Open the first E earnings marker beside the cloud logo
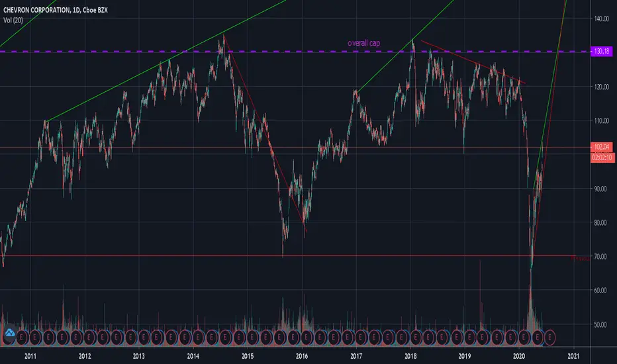617x364 pixels. point(22,338)
